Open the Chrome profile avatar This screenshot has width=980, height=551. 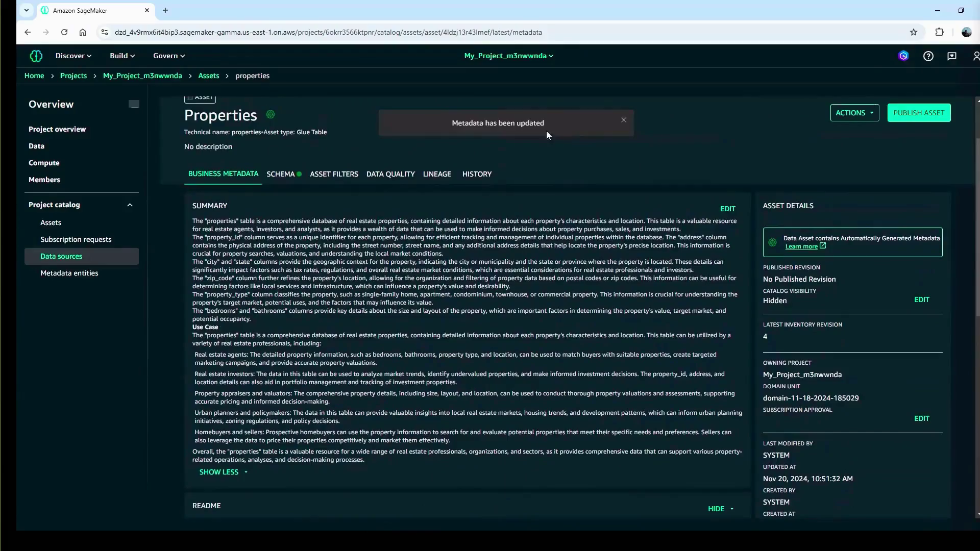966,32
